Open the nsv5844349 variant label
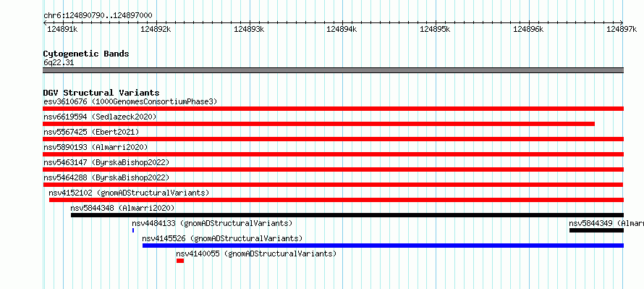The width and height of the screenshot is (644, 289). click(x=606, y=223)
